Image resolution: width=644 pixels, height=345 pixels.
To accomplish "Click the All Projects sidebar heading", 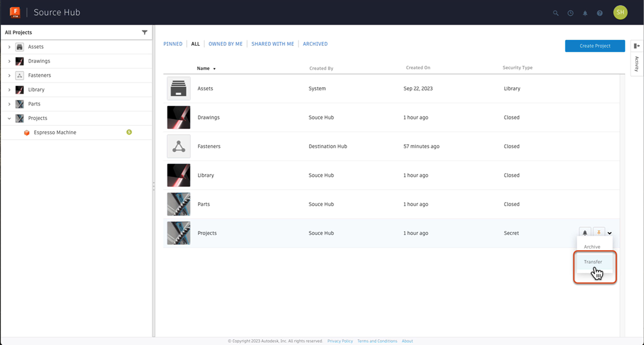I will pyautogui.click(x=19, y=32).
